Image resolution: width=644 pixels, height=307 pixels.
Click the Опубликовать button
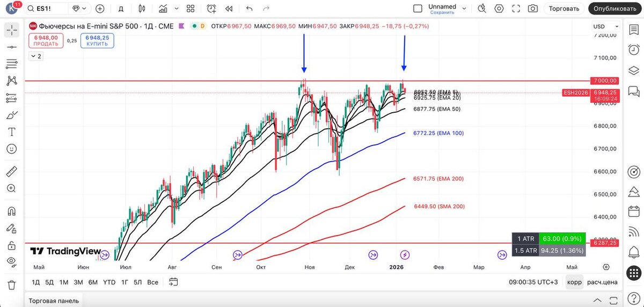pos(616,9)
